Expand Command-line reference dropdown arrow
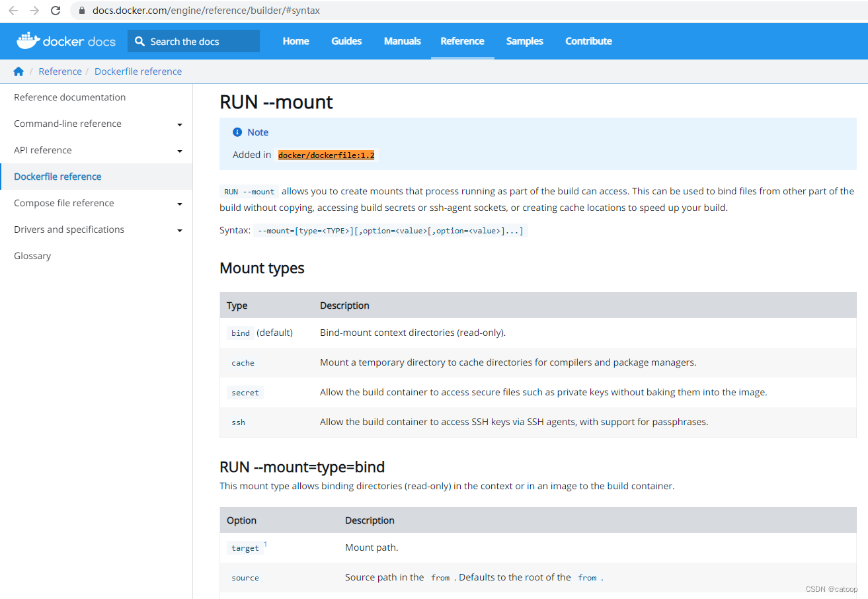 [x=180, y=124]
